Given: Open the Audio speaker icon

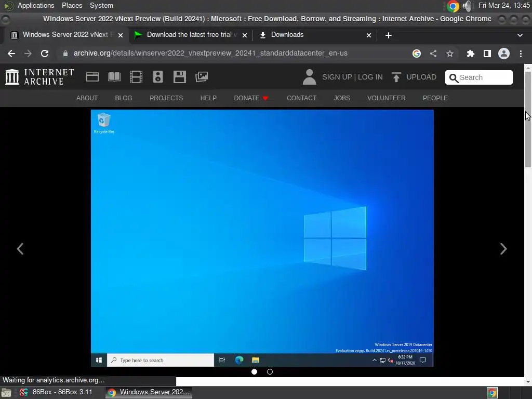Looking at the screenshot, I should click(x=158, y=77).
